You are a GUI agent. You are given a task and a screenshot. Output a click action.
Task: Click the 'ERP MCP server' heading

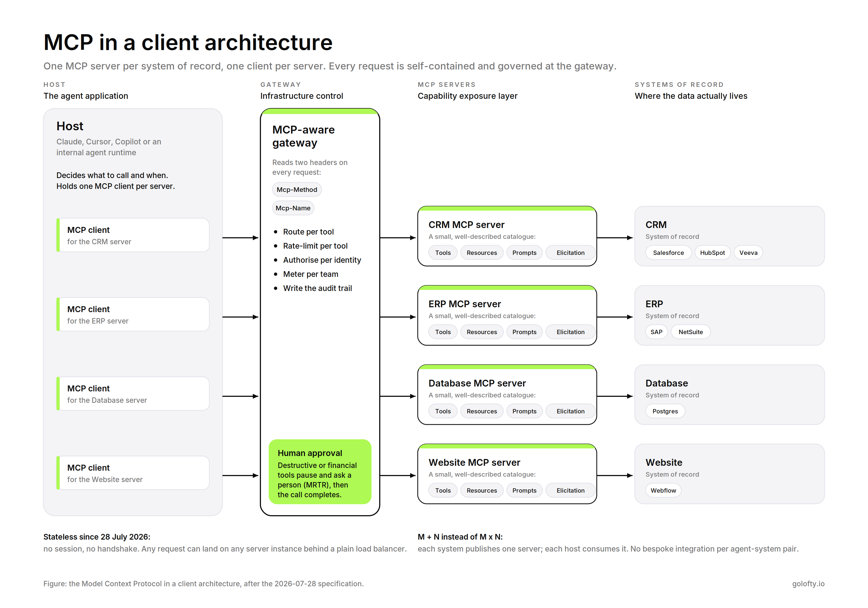click(465, 304)
